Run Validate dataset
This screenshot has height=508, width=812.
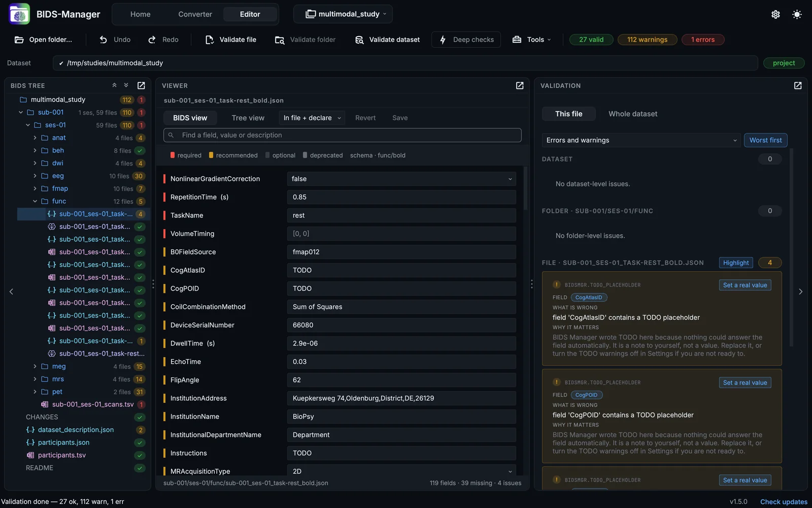coord(387,40)
